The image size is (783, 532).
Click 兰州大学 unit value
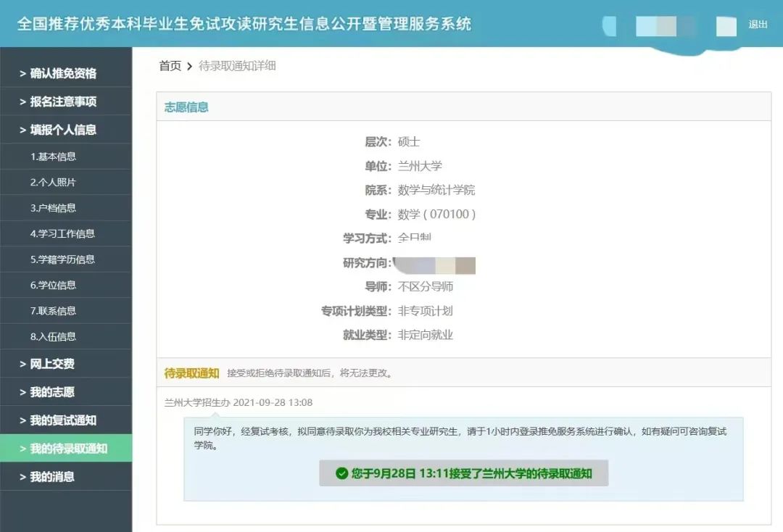click(420, 166)
